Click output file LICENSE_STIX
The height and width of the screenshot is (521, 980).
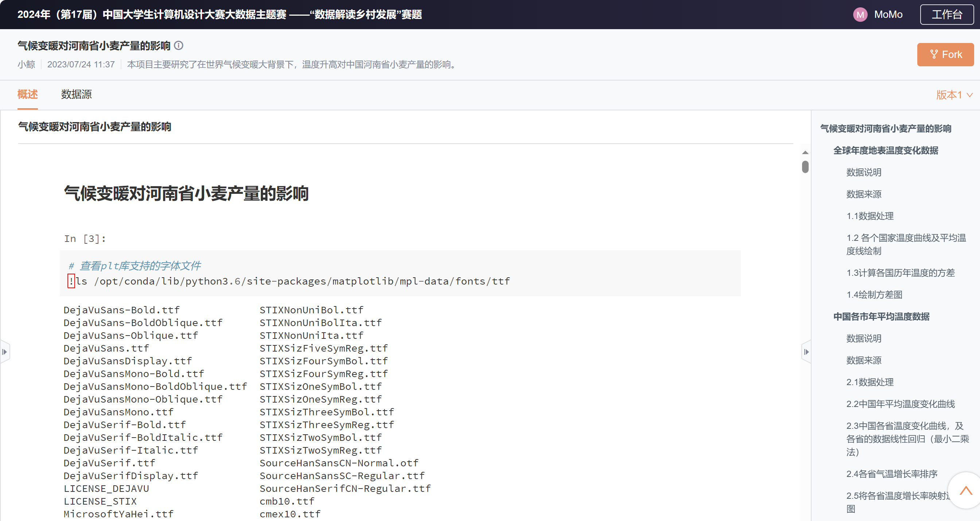[100, 501]
